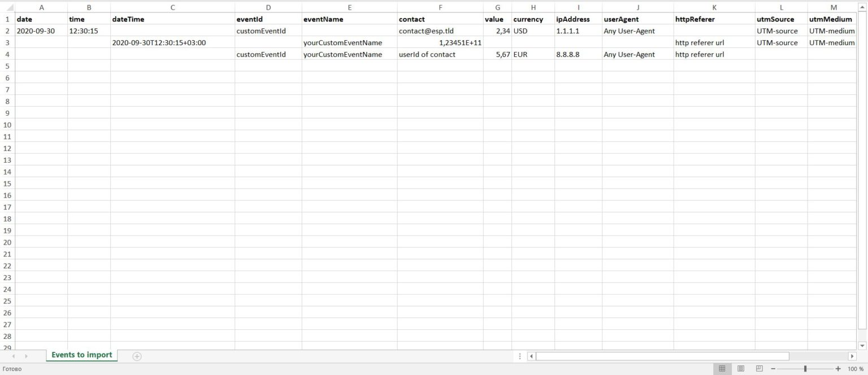Select row 15 header
868x375 pixels.
point(7,184)
